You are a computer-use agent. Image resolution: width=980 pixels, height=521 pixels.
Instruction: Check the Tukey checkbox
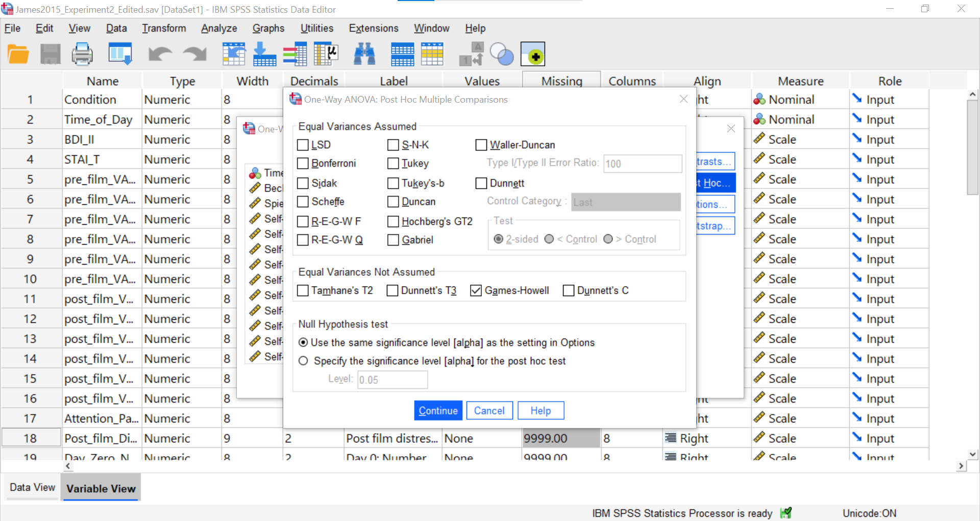(x=393, y=163)
